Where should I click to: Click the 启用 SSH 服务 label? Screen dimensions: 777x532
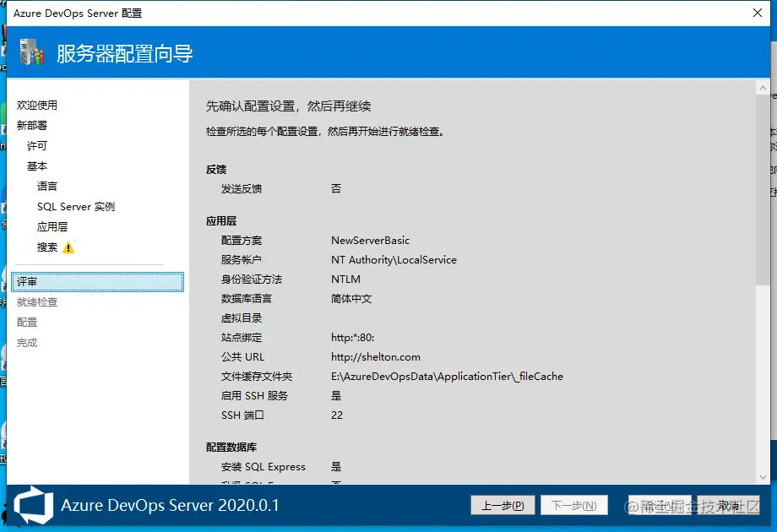(x=254, y=396)
